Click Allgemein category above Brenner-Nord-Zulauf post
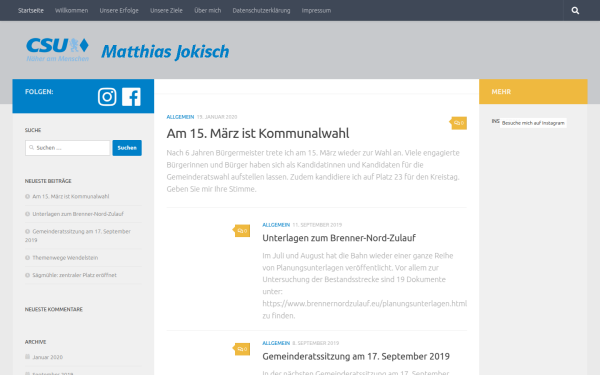This screenshot has width=600, height=375. [276, 225]
